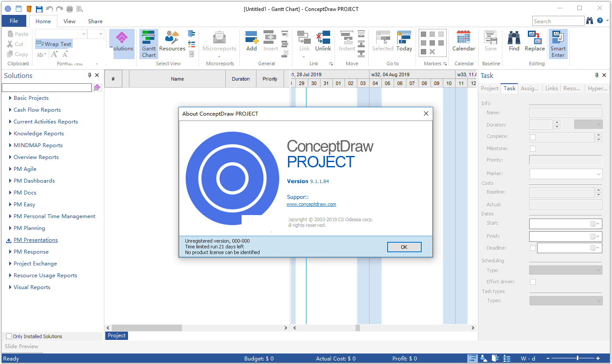Open www.conceptdraw.com link
Screen dimensions: 612x364
coord(311,204)
